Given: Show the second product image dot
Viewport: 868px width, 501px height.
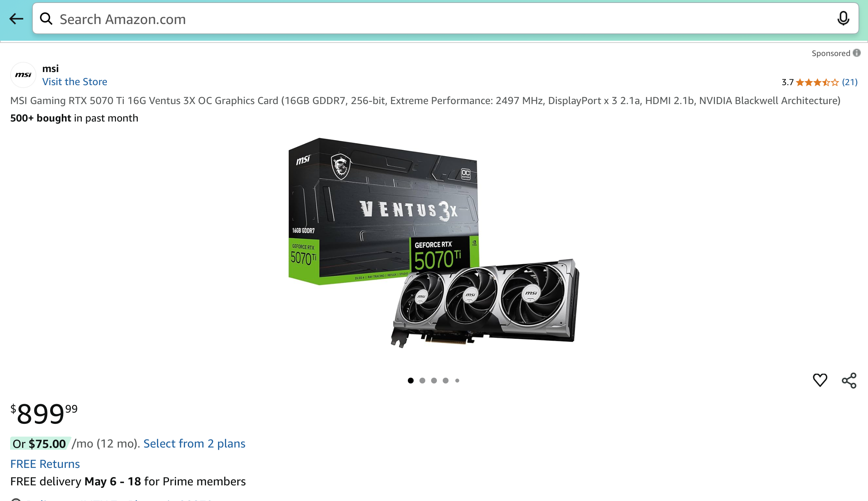Looking at the screenshot, I should [x=422, y=381].
